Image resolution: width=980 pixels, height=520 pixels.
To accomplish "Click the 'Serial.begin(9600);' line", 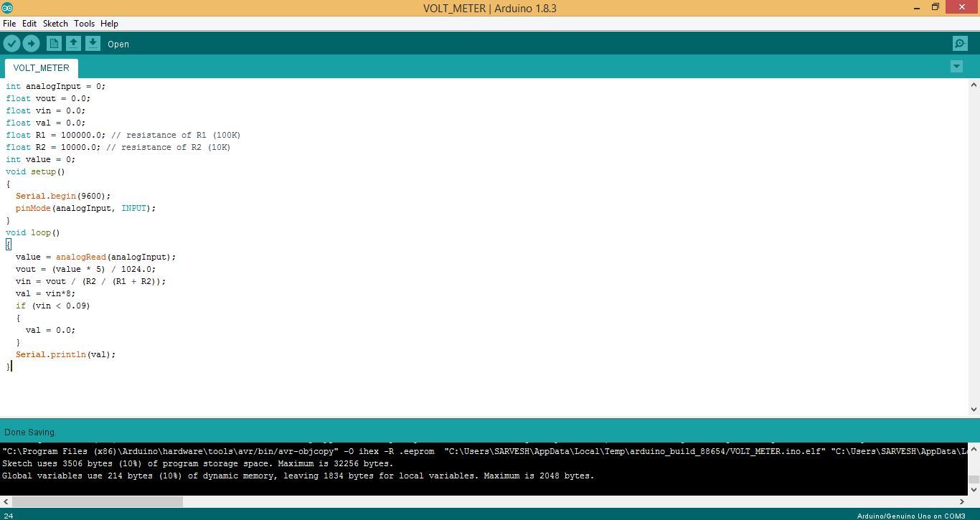I will [x=63, y=196].
